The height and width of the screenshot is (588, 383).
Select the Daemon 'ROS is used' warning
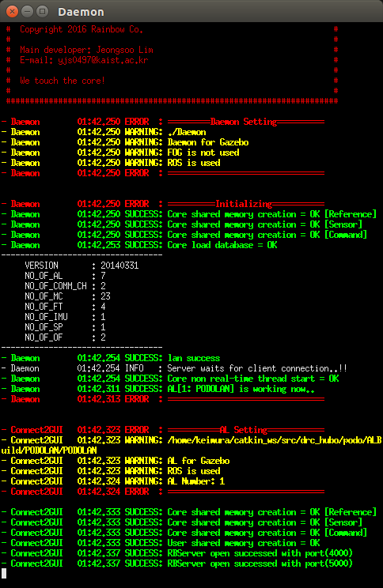[x=111, y=163]
